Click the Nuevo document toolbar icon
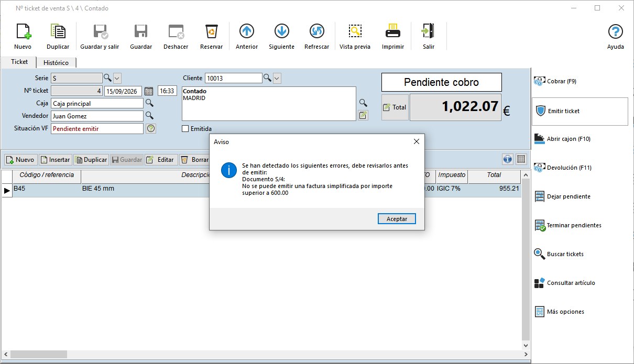The height and width of the screenshot is (364, 634). 23,37
